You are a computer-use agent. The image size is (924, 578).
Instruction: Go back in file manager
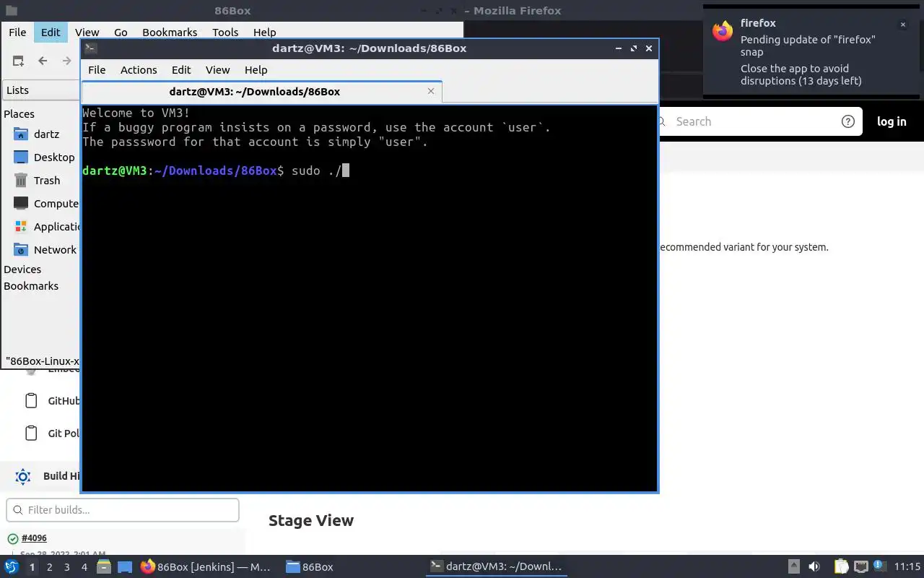coord(43,61)
